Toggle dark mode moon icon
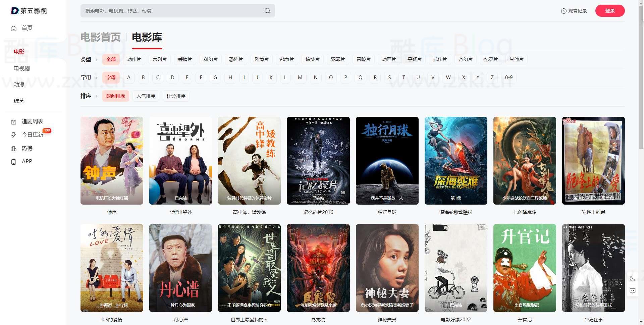This screenshot has height=325, width=644. (x=632, y=278)
